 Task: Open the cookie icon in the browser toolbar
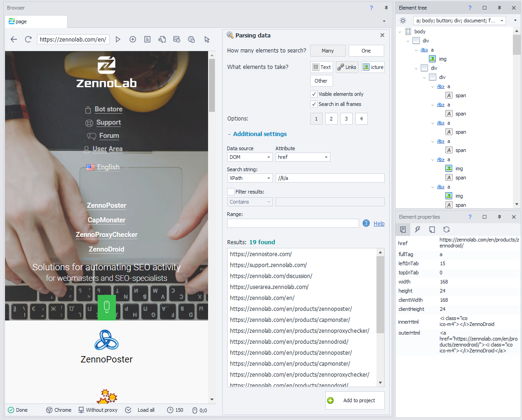[x=192, y=39]
